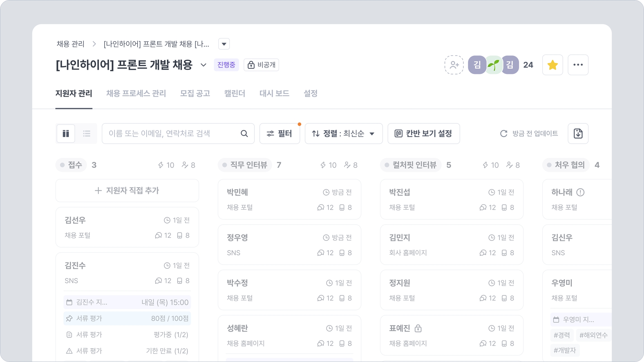Switch to kanban board view
The height and width of the screenshot is (362, 644).
click(66, 134)
